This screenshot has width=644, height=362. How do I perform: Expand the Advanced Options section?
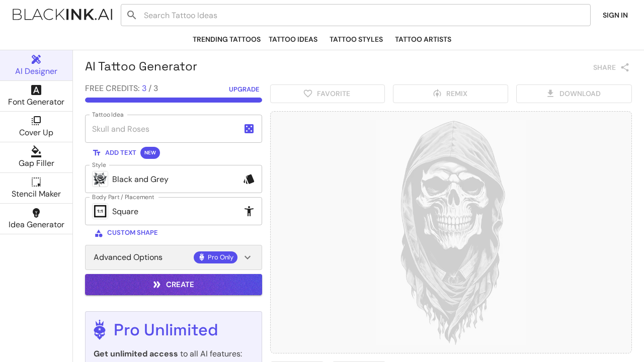(173, 257)
